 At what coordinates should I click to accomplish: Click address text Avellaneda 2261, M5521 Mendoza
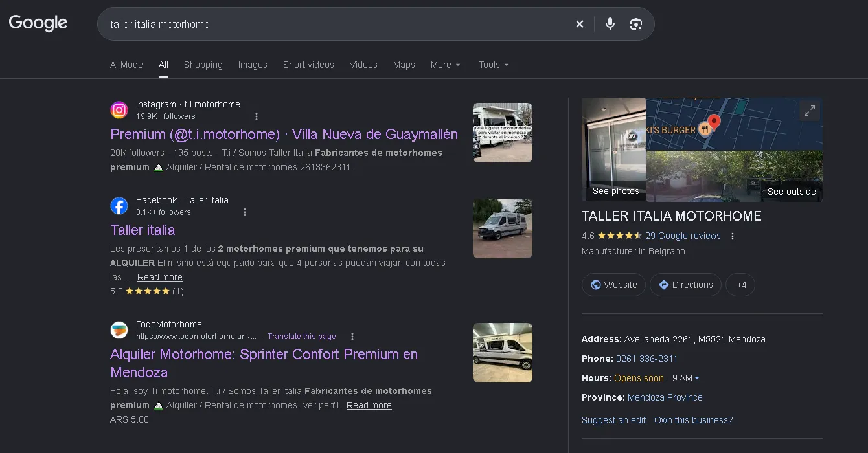[694, 339]
